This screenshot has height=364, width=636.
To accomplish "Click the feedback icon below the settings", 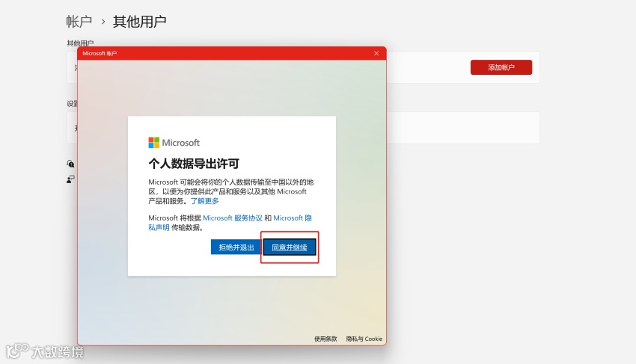I will tap(70, 179).
